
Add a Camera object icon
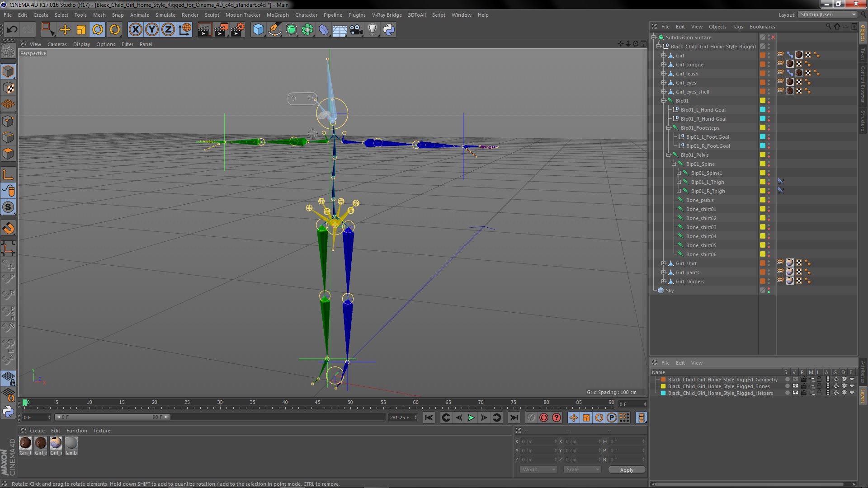pyautogui.click(x=356, y=30)
